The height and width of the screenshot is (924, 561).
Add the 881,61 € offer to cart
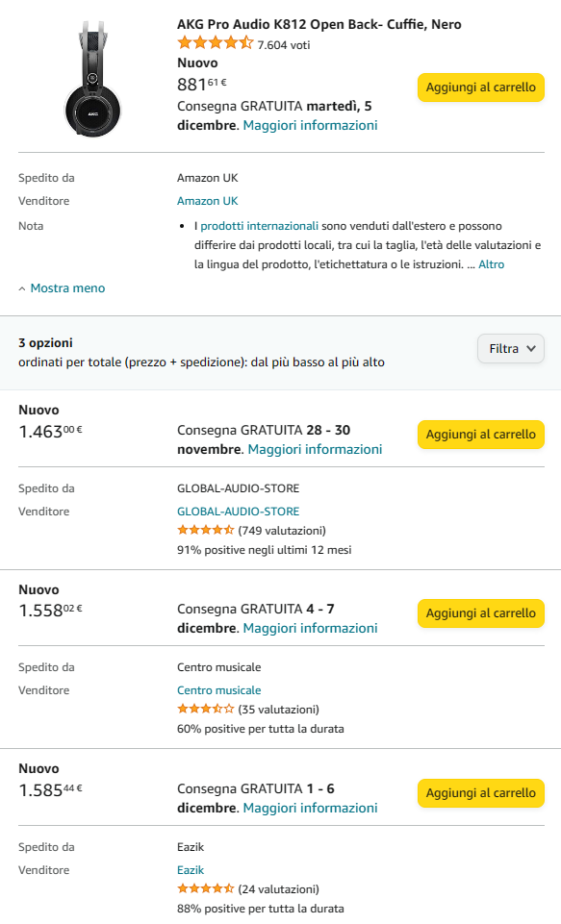(481, 87)
